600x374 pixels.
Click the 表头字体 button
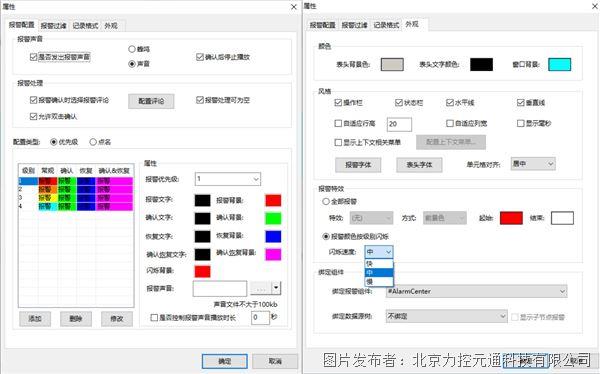click(419, 165)
